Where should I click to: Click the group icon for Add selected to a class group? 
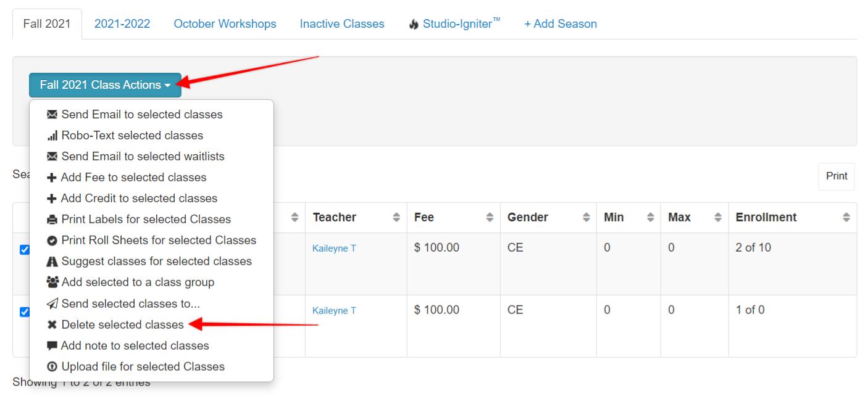click(52, 283)
